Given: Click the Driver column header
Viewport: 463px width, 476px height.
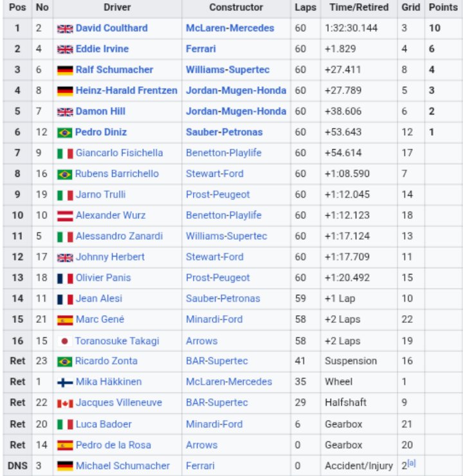Looking at the screenshot, I should [x=118, y=8].
